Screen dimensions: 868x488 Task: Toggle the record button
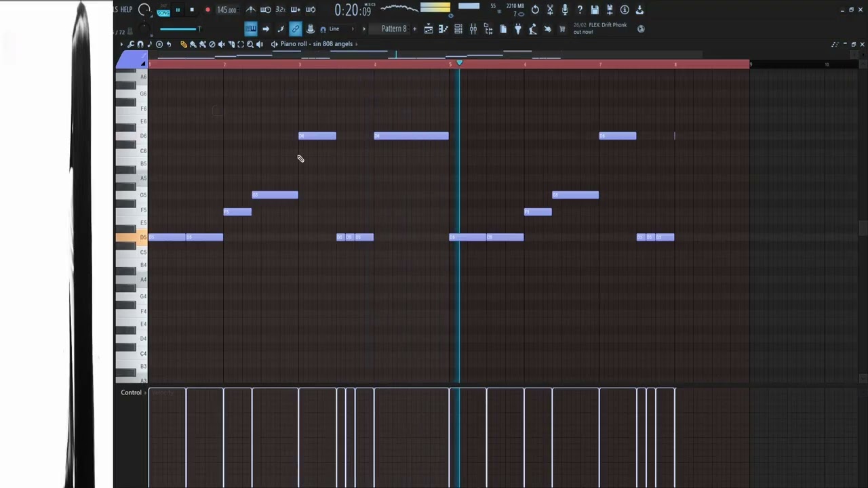pyautogui.click(x=208, y=9)
